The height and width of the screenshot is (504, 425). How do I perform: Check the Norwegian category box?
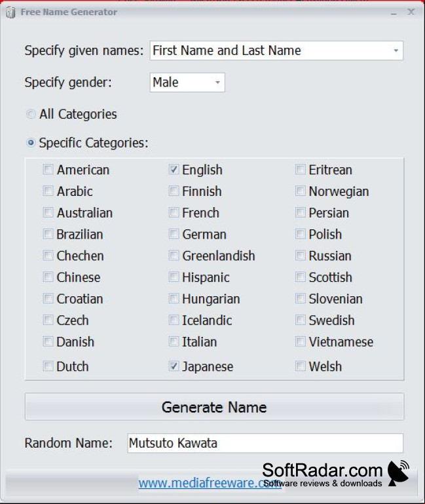pyautogui.click(x=300, y=191)
